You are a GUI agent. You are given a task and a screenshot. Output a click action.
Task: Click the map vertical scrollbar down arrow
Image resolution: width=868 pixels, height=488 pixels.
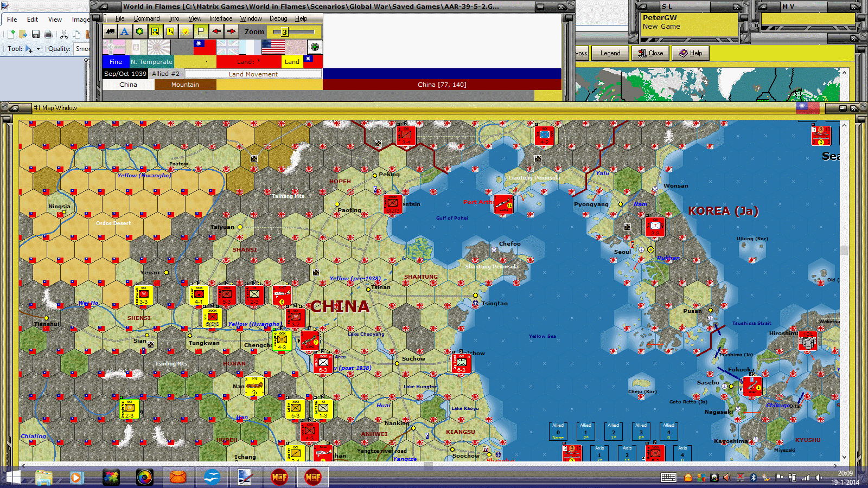844,457
